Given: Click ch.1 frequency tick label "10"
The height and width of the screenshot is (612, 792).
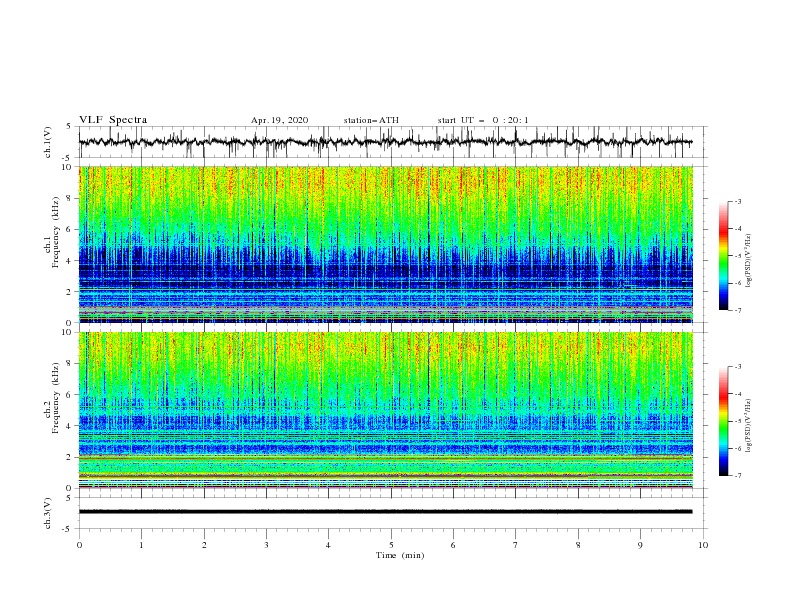Looking at the screenshot, I should 68,167.
